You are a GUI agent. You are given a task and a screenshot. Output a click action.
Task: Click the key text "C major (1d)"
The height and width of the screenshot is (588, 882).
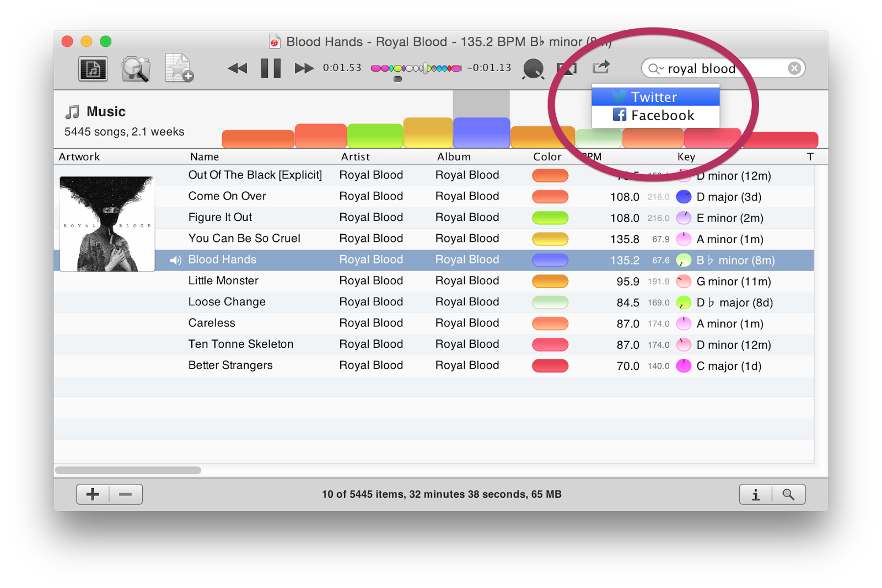tap(729, 366)
